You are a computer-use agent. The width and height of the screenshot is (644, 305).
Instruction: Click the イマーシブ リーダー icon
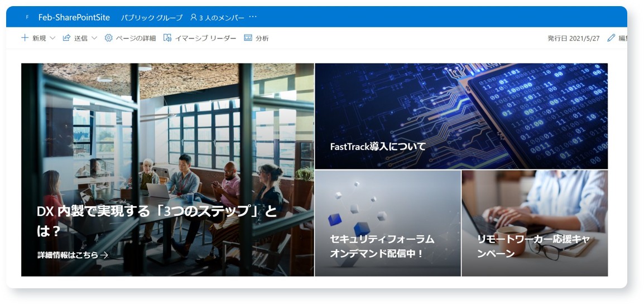pos(167,38)
